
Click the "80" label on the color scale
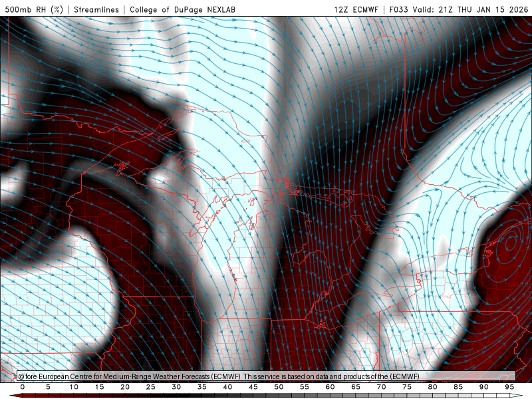coord(433,387)
